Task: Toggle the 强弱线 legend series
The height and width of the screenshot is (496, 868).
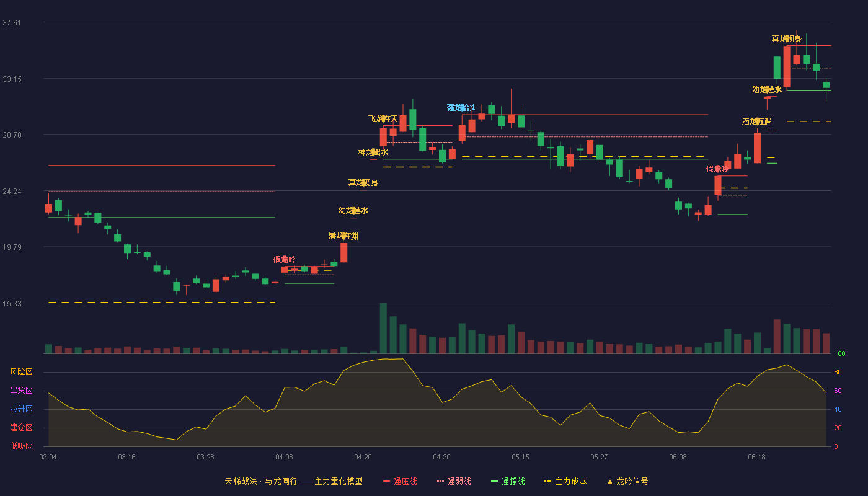Action: (x=459, y=481)
